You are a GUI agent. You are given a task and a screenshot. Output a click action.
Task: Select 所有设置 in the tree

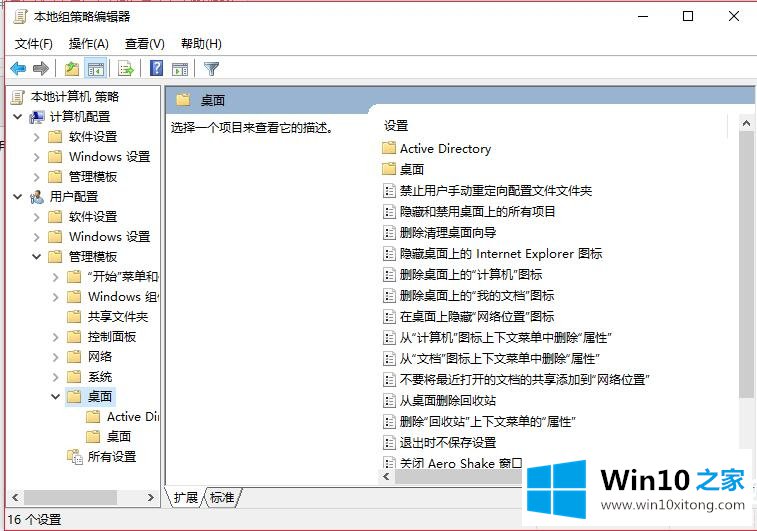pos(112,456)
